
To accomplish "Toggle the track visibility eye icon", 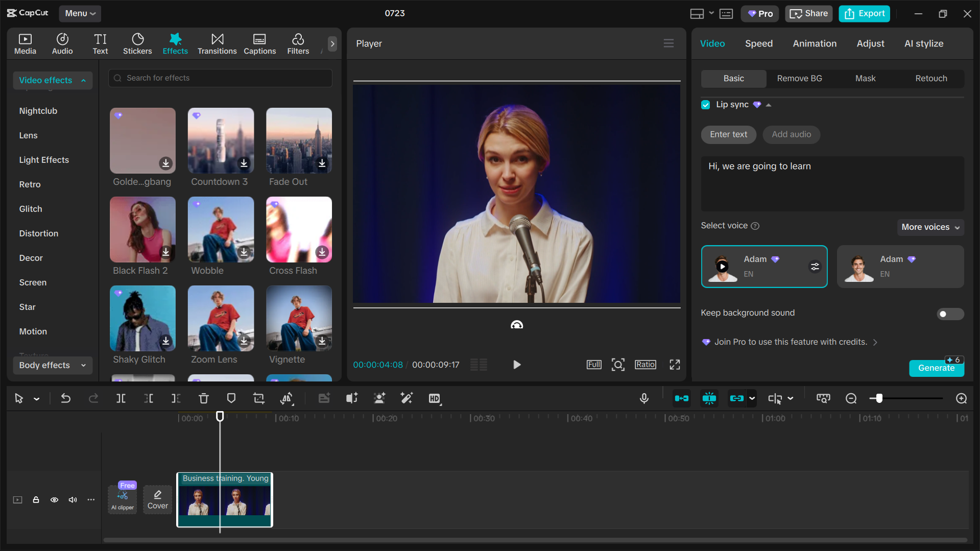I will pos(54,500).
